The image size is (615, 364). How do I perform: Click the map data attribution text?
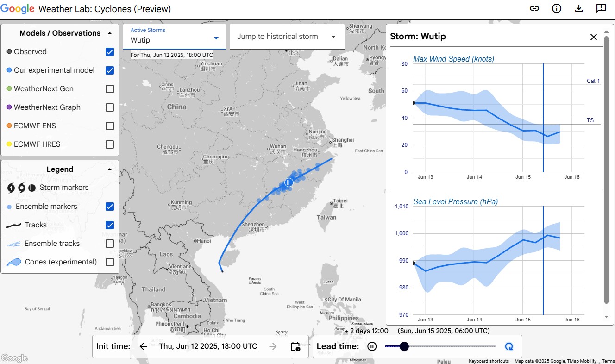pos(556,361)
